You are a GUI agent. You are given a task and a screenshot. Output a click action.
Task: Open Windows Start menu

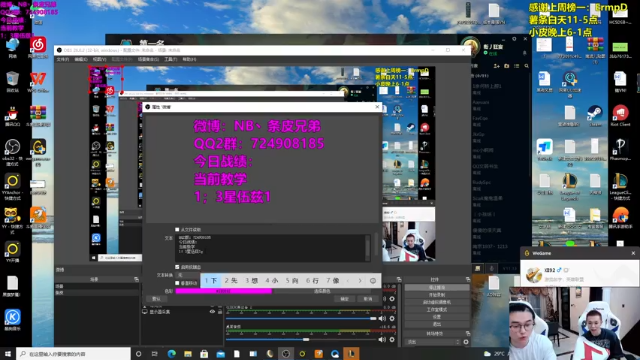coord(8,354)
